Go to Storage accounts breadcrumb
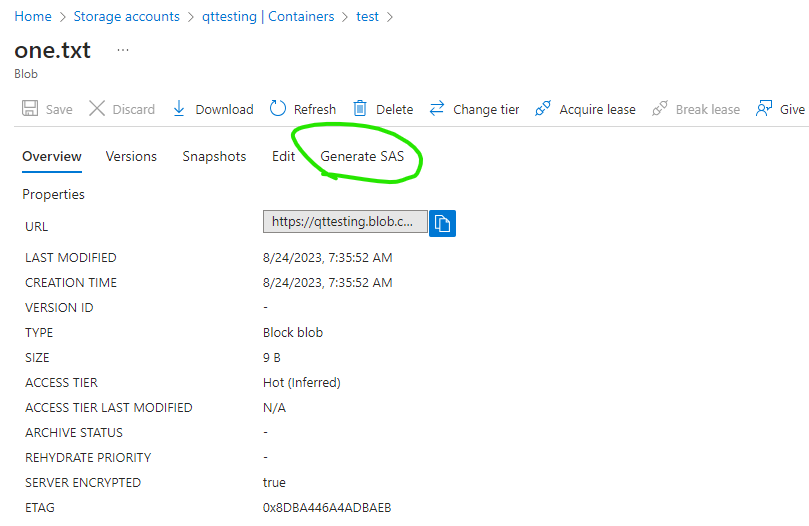This screenshot has height=526, width=809. click(x=126, y=17)
